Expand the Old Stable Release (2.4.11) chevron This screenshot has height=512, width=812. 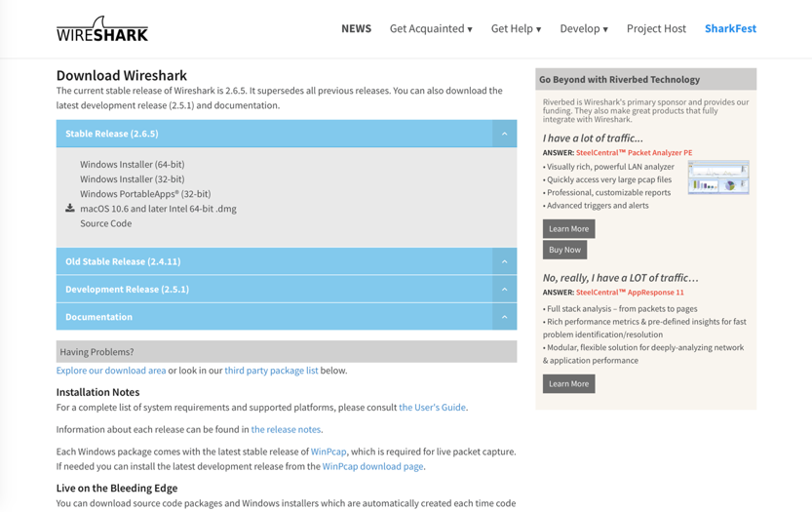pyautogui.click(x=504, y=261)
